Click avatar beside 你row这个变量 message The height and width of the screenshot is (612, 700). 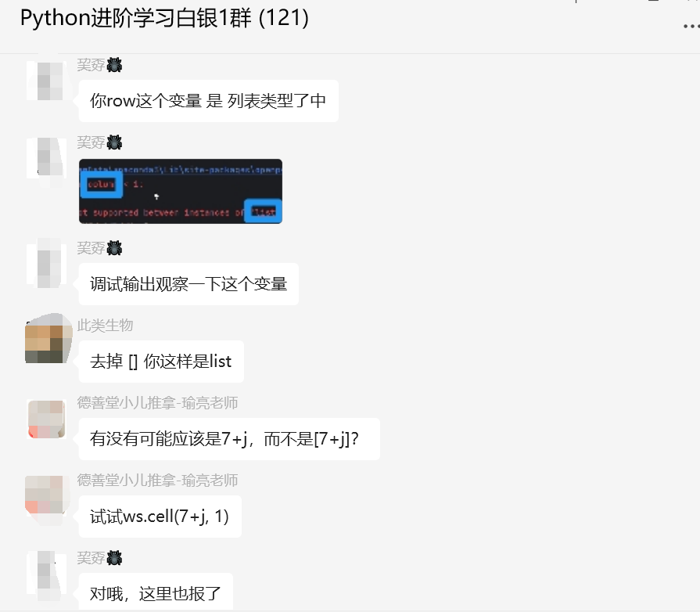coord(46,81)
